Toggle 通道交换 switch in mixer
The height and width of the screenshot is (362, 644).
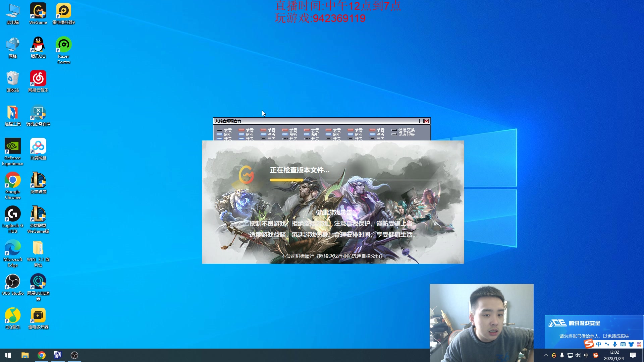pyautogui.click(x=394, y=130)
